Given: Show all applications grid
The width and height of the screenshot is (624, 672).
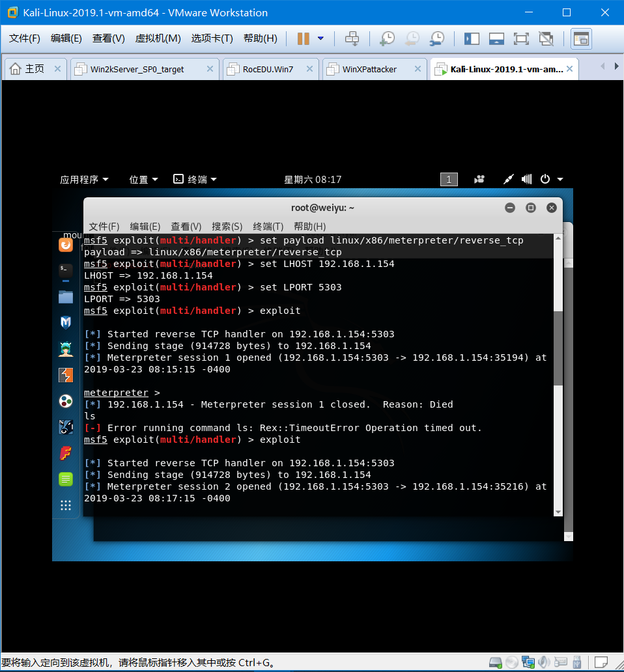Looking at the screenshot, I should (x=66, y=505).
